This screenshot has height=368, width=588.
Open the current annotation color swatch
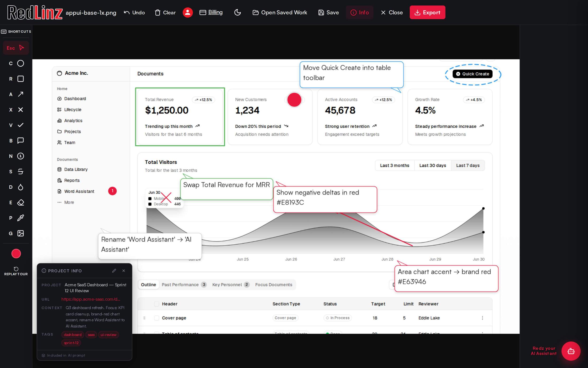16,254
